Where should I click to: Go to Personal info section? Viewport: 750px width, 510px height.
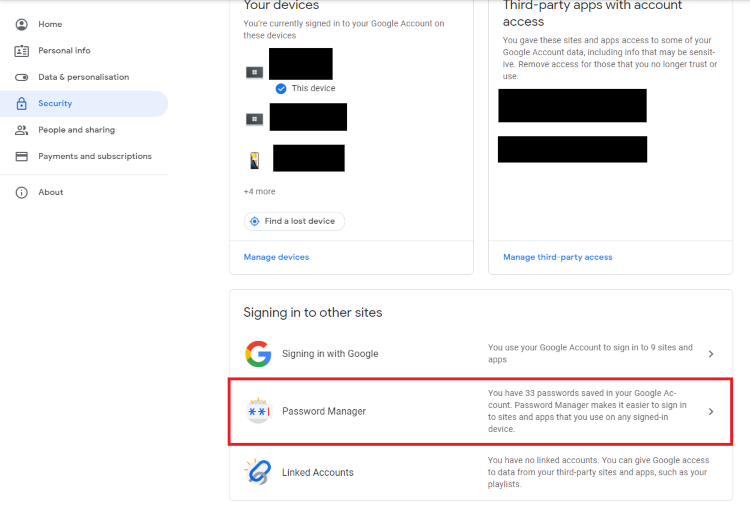(x=64, y=50)
